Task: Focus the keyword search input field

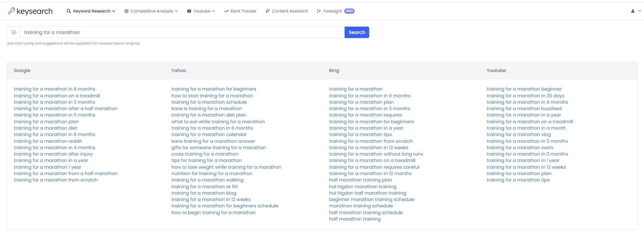Action: click(182, 32)
